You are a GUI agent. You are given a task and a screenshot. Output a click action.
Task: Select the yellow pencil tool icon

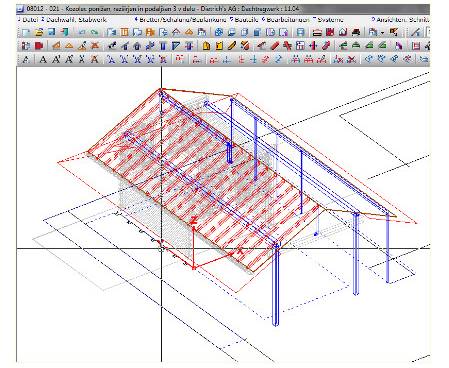click(232, 46)
